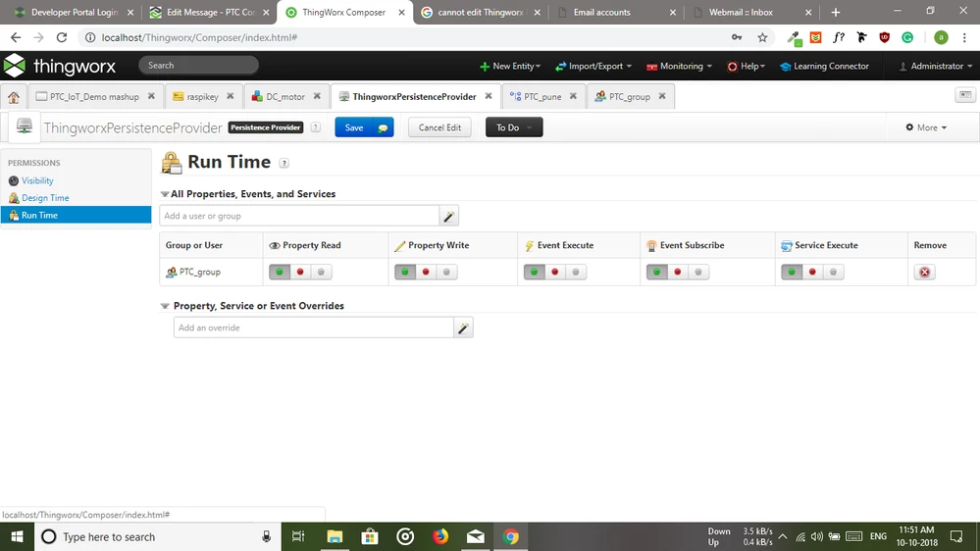Collapse Property, Service or Event Overrides section

(x=165, y=306)
